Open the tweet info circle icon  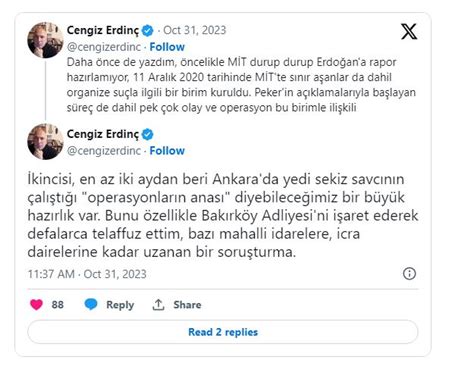point(409,274)
